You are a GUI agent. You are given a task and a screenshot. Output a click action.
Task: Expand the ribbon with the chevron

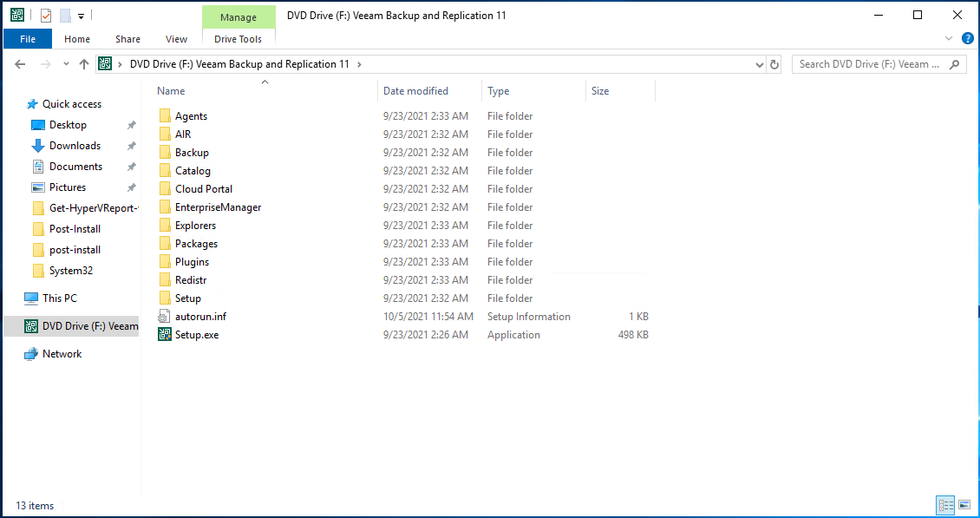click(949, 39)
